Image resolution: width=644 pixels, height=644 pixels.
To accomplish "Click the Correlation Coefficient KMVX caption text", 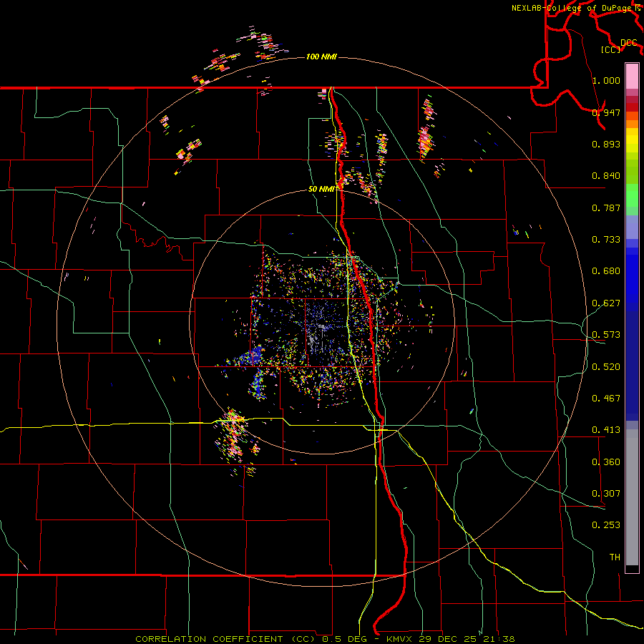I will click(325, 639).
